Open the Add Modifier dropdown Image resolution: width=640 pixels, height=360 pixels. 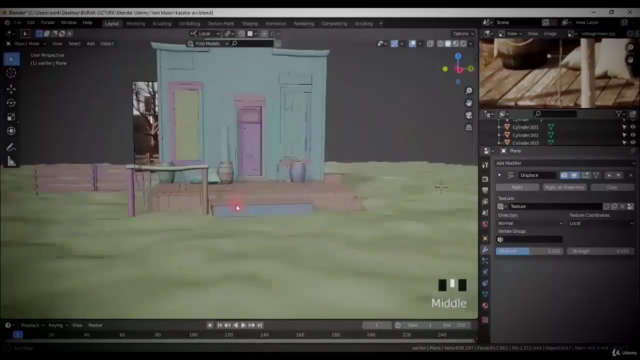(x=565, y=163)
